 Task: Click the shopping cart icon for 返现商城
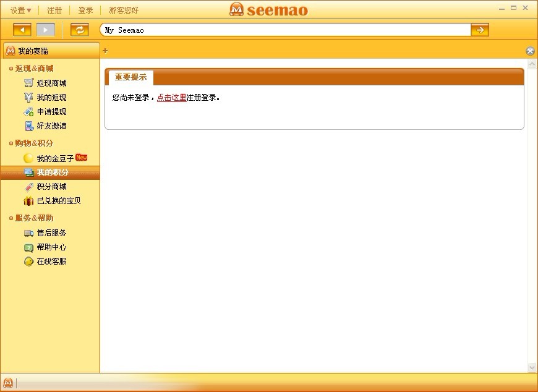[29, 83]
